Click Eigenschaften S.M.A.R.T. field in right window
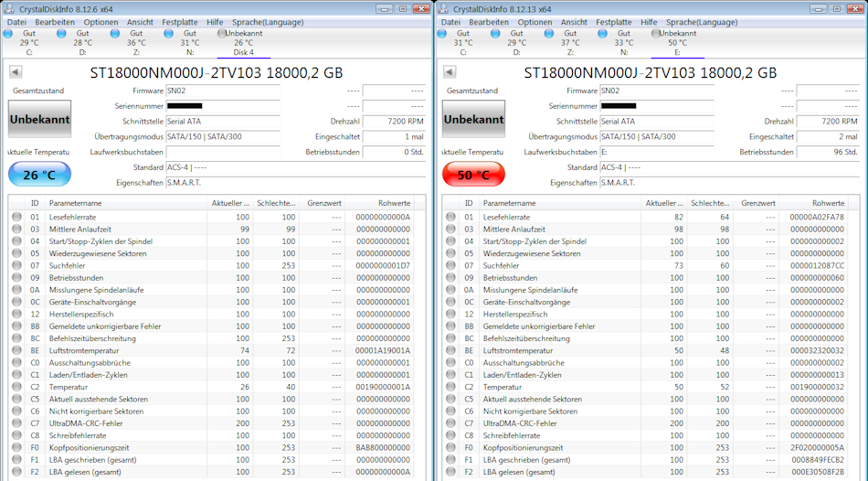This screenshot has height=481, width=868. [730, 182]
